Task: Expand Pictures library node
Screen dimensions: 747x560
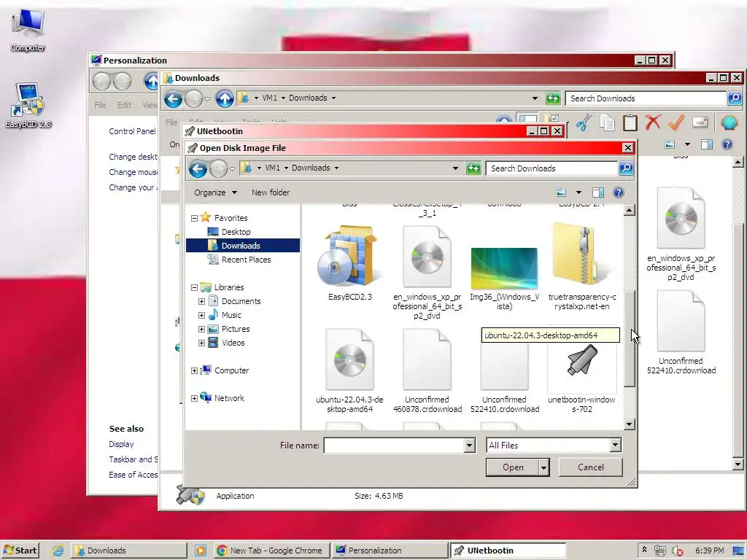Action: click(x=201, y=329)
